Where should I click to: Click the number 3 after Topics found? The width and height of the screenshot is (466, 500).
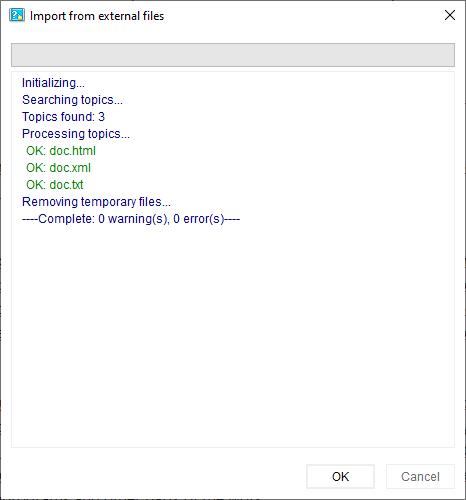[x=101, y=117]
